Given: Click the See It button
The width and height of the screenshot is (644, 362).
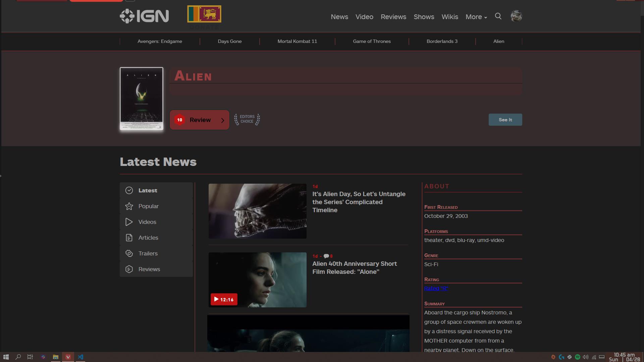Looking at the screenshot, I should pos(505,120).
